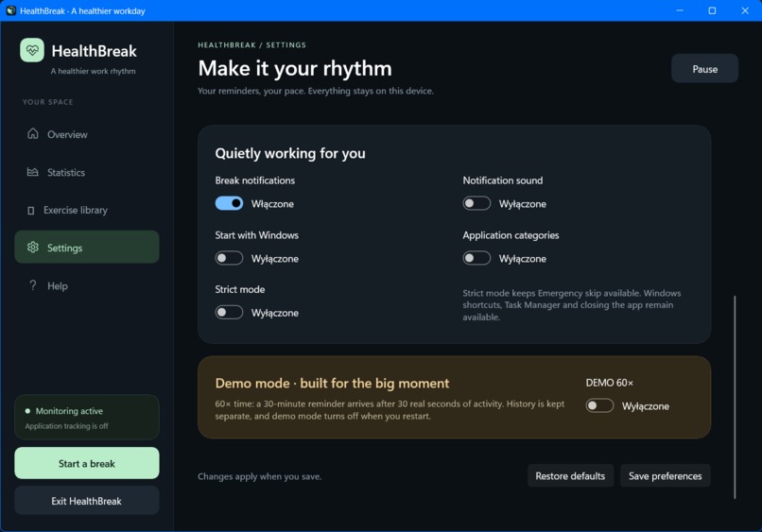Click the Overview home icon
This screenshot has width=762, height=532.
pyautogui.click(x=32, y=133)
